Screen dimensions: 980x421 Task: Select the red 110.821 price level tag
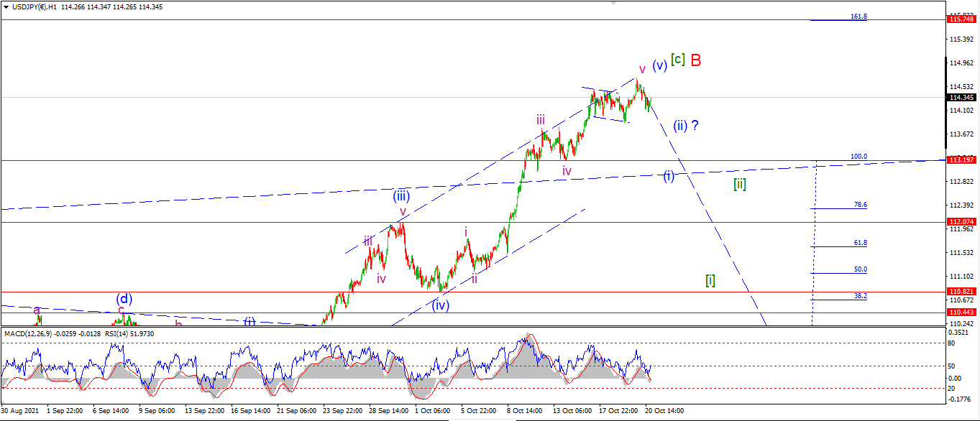pos(962,292)
